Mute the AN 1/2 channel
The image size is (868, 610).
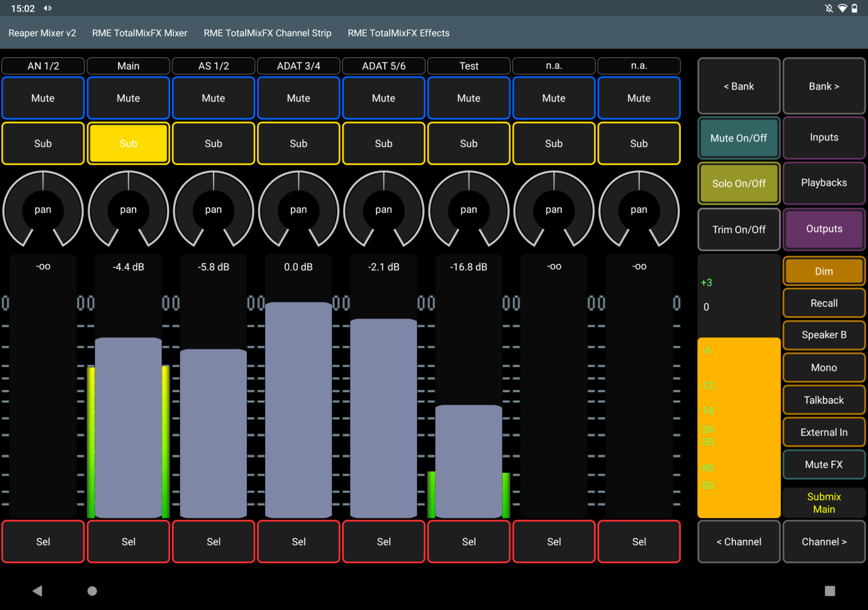point(43,98)
